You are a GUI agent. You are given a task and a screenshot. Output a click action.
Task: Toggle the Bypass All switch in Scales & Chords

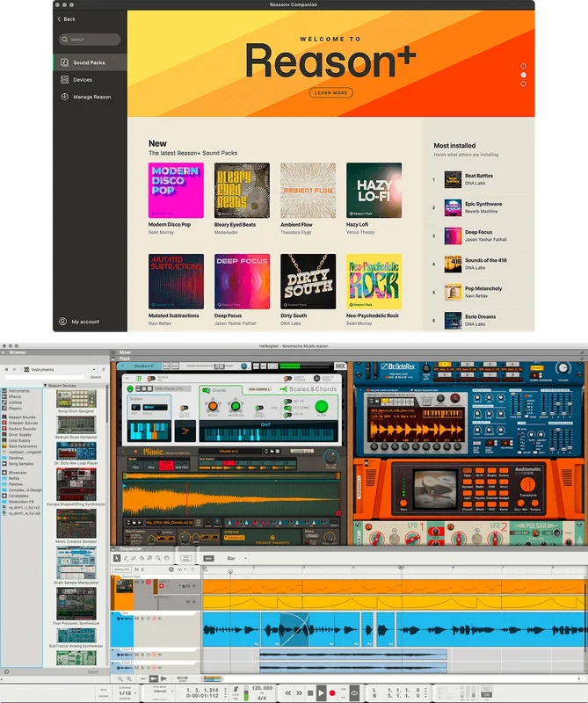(151, 379)
